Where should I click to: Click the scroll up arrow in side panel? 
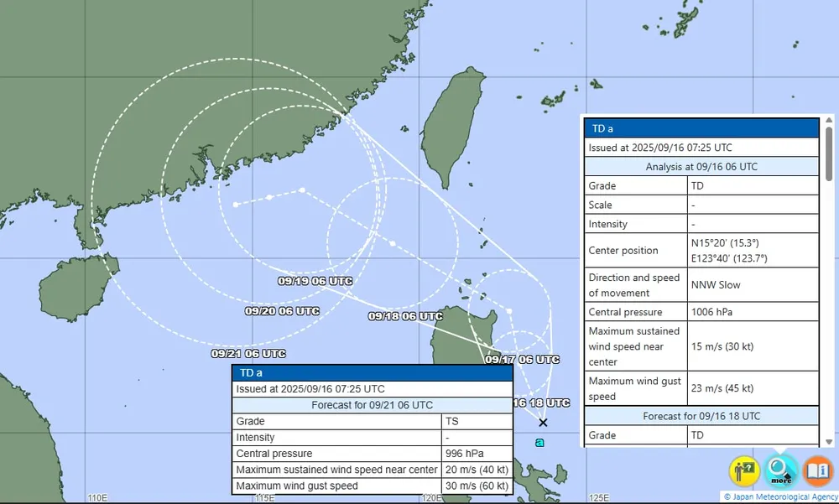point(830,122)
